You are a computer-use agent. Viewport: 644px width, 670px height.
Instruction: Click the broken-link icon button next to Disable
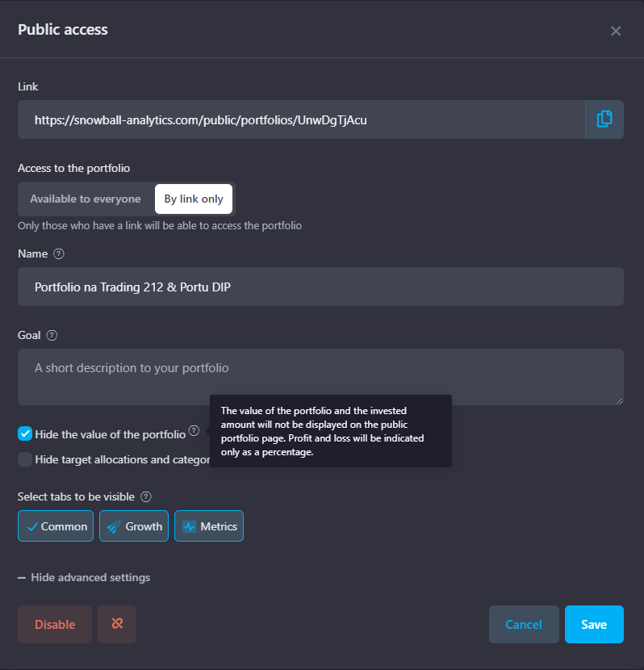pos(117,624)
